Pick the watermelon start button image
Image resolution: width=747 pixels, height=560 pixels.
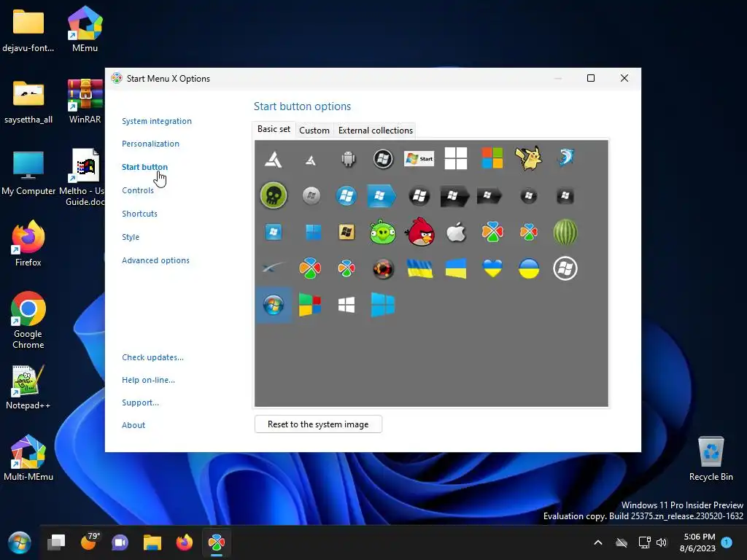tap(565, 233)
